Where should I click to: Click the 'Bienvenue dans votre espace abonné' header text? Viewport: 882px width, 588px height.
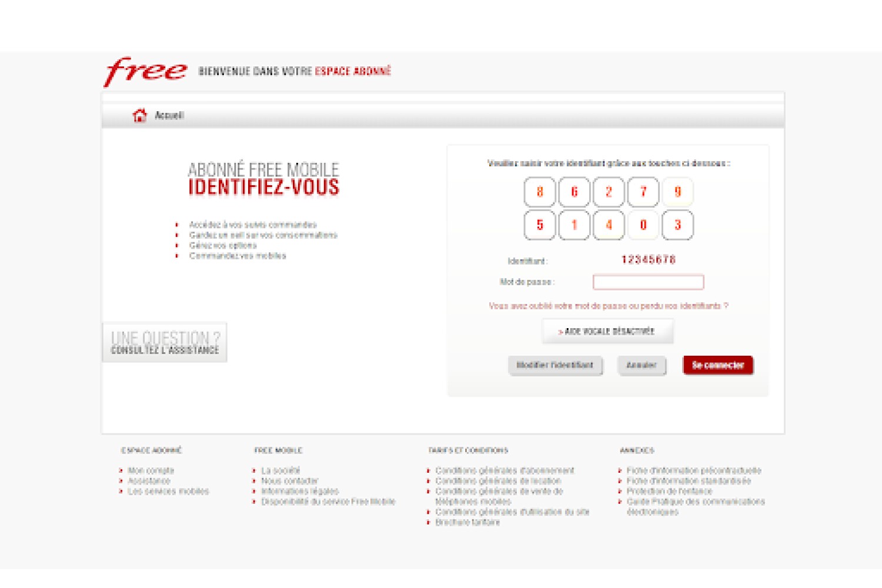tap(295, 72)
